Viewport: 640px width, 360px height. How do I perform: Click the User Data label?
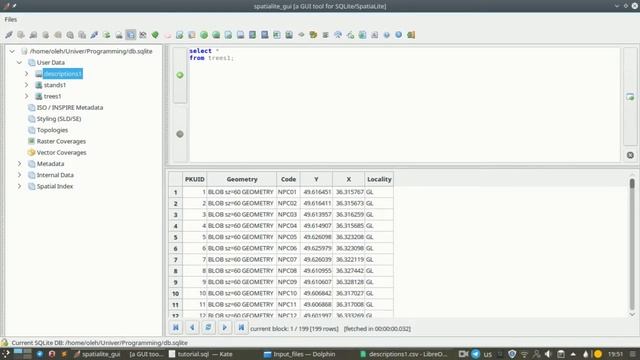click(51, 62)
